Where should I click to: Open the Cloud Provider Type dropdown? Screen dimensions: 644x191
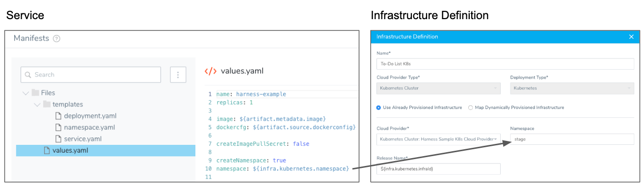(x=438, y=89)
